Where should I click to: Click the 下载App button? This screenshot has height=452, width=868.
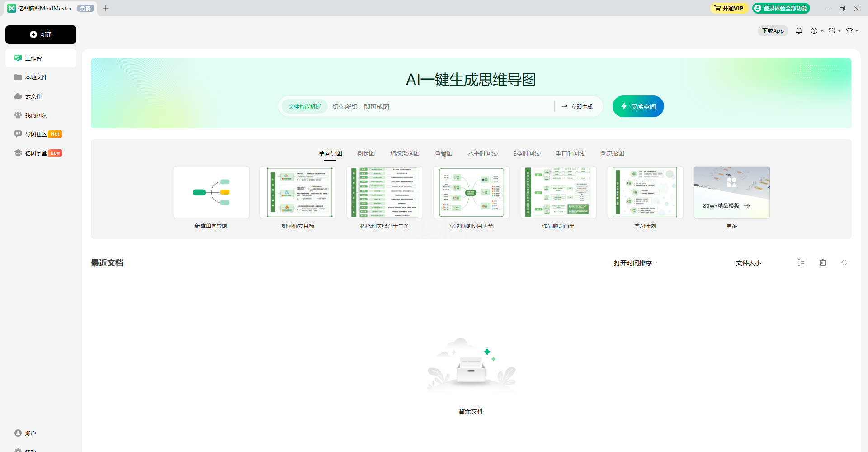pos(773,31)
